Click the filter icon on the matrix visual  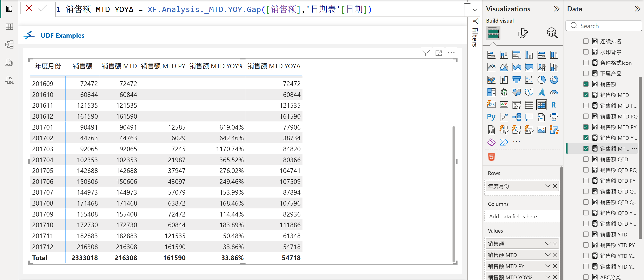(x=426, y=53)
